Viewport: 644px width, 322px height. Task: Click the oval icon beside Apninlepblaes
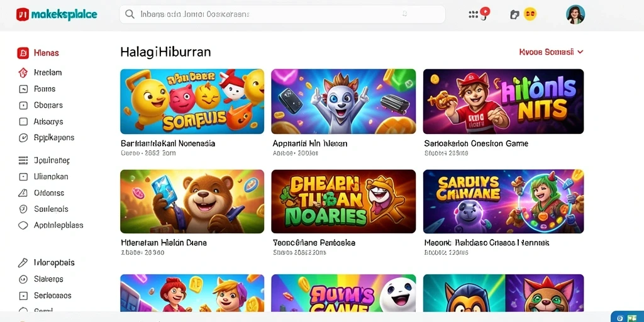coord(23,225)
